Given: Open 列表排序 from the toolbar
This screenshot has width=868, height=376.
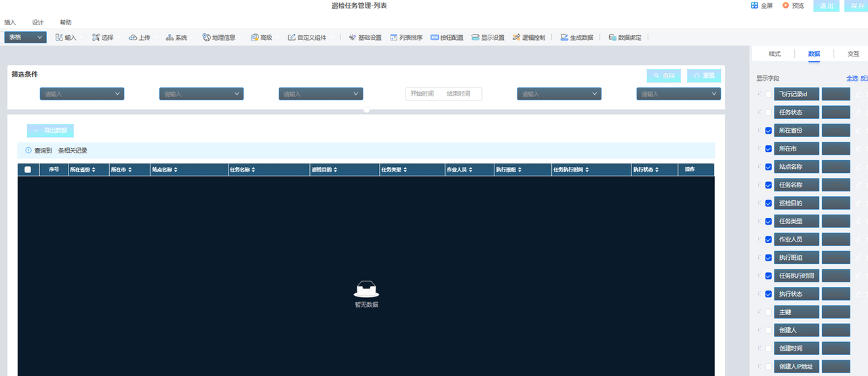Looking at the screenshot, I should 406,37.
